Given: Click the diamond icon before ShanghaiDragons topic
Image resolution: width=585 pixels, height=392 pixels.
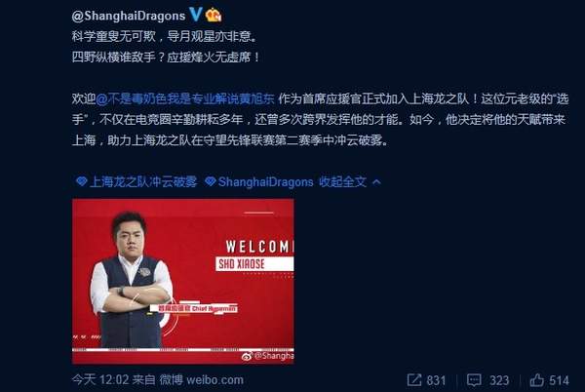Looking at the screenshot, I should (x=210, y=181).
